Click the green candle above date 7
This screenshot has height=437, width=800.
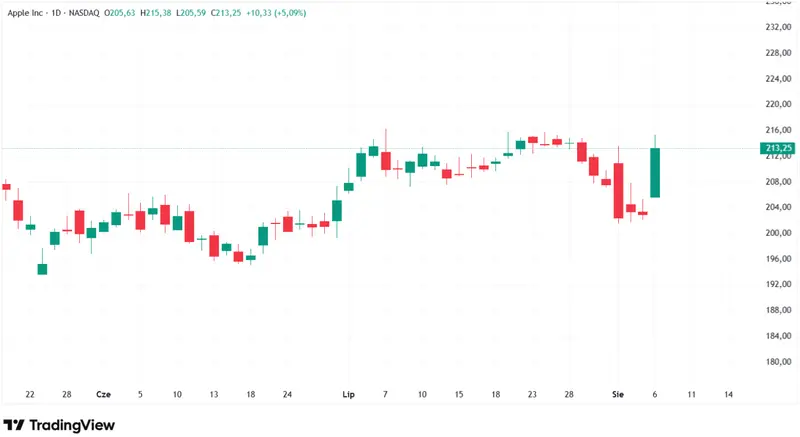pyautogui.click(x=373, y=151)
